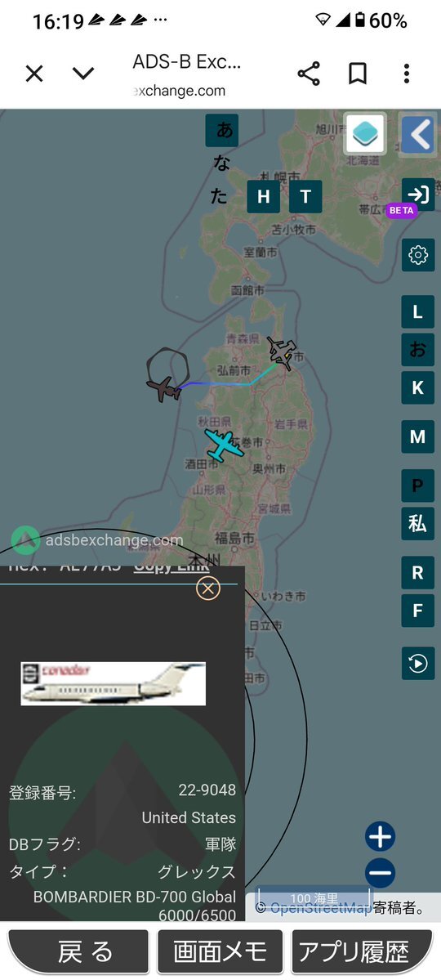Open the browser three-dot overflow menu
The image size is (441, 980).
pos(406,74)
